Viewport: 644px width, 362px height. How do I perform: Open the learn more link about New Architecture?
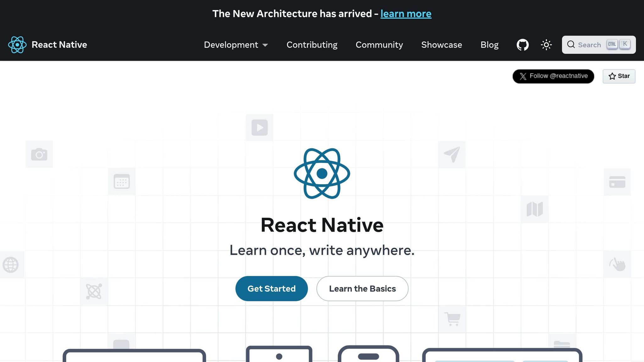pos(406,14)
